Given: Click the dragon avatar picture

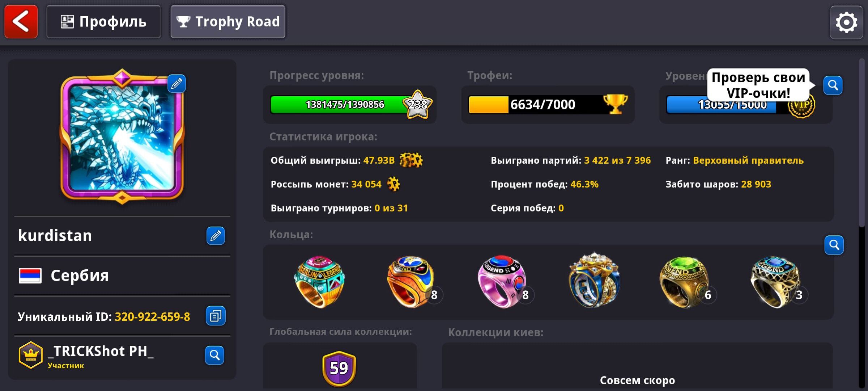Looking at the screenshot, I should point(122,136).
